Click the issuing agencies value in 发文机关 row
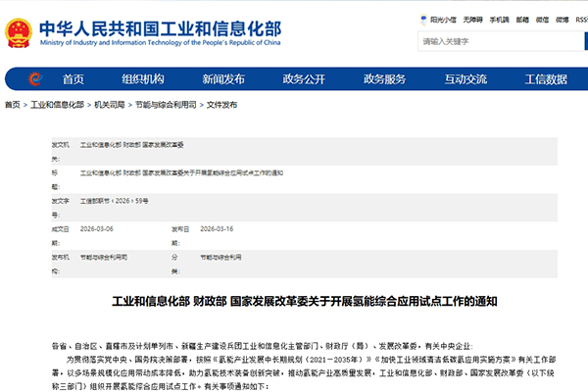This screenshot has height=392, width=588. [132, 145]
